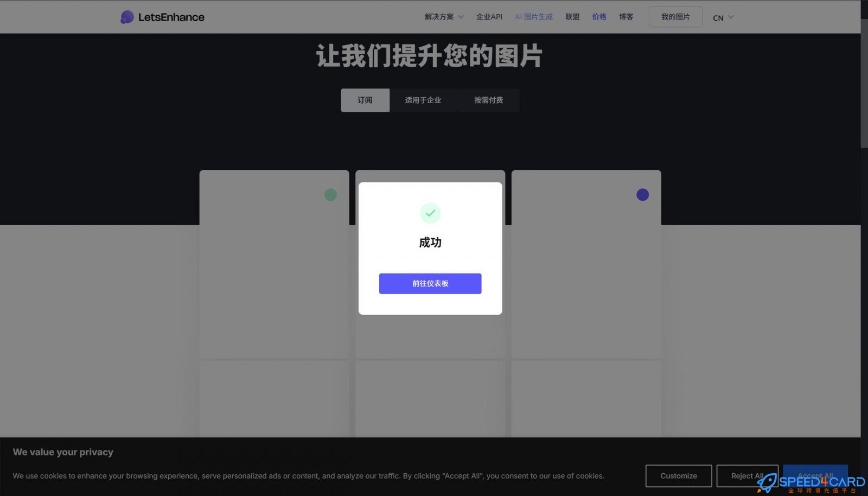Click the Customize cookies button

679,476
